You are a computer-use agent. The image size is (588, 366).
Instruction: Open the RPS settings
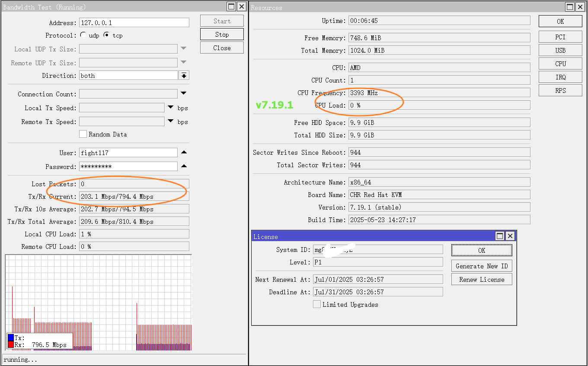pyautogui.click(x=560, y=90)
